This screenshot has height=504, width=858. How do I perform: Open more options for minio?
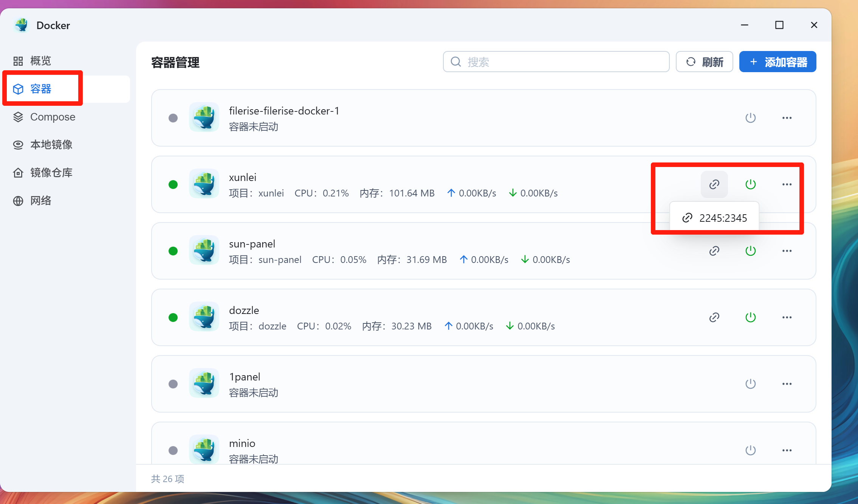[x=787, y=450]
